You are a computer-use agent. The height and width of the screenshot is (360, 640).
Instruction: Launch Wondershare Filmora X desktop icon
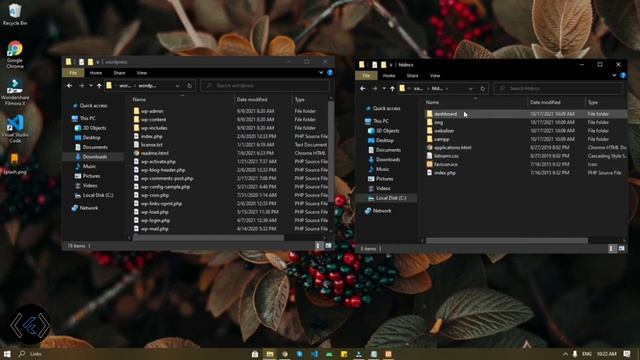(15, 92)
